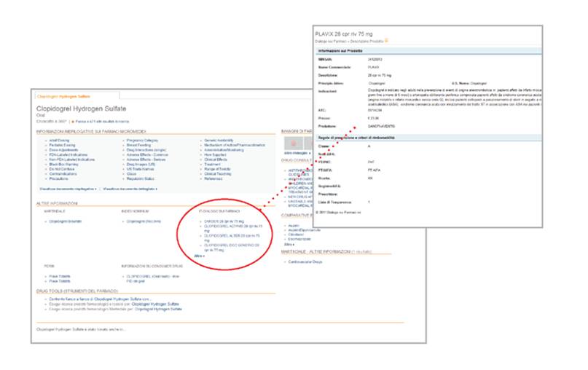Click 'Regole di prescrizione' section header
This screenshot has height=370, width=588.
[428, 138]
